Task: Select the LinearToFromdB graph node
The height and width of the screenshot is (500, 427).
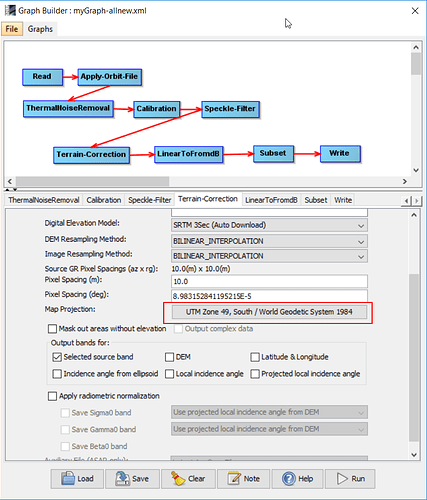Action: (188, 154)
